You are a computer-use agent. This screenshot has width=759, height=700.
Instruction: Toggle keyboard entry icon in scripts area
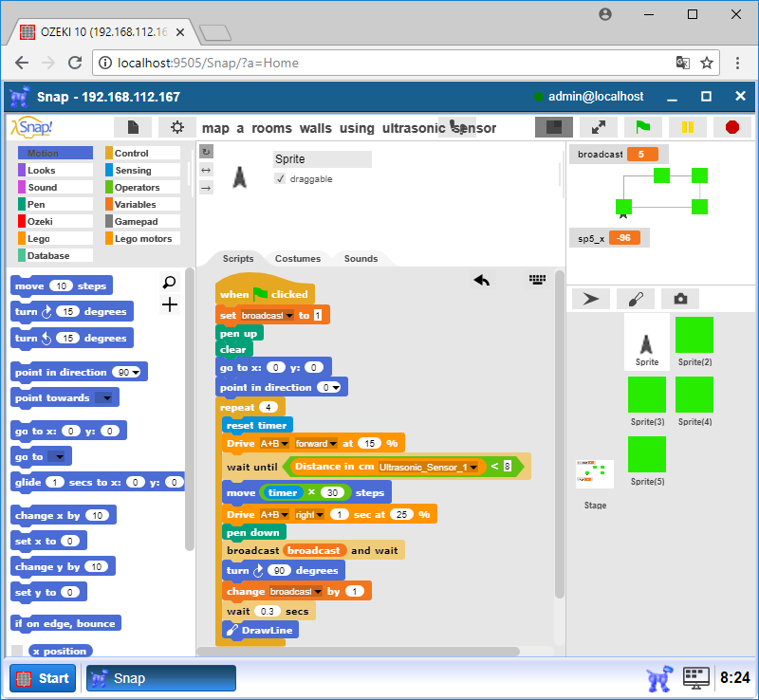[537, 279]
